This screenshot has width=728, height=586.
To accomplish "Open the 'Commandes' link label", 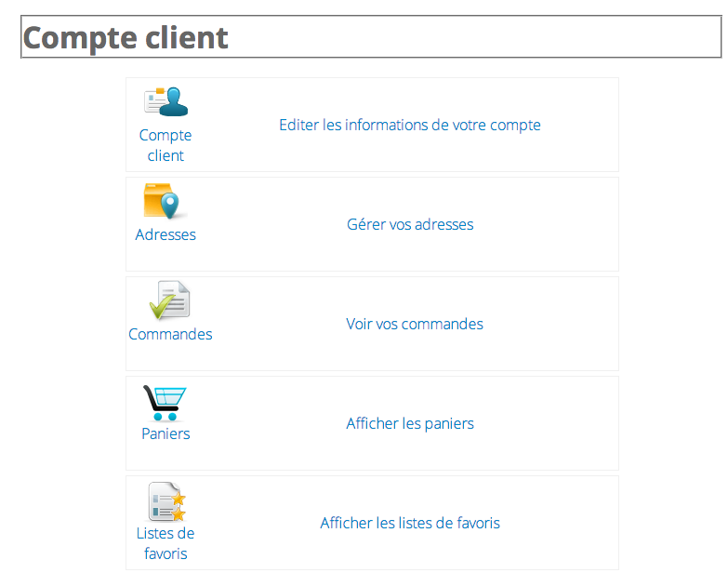I will pos(170,334).
